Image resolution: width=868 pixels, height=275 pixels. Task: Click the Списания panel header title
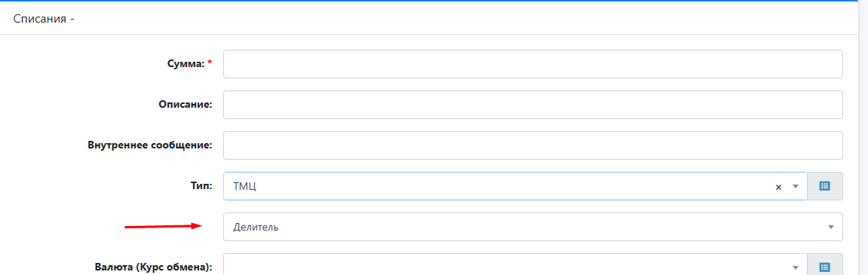click(x=44, y=18)
